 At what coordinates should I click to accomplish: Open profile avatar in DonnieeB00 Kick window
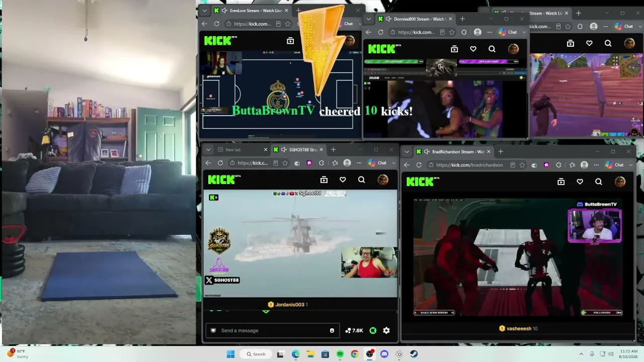(513, 49)
